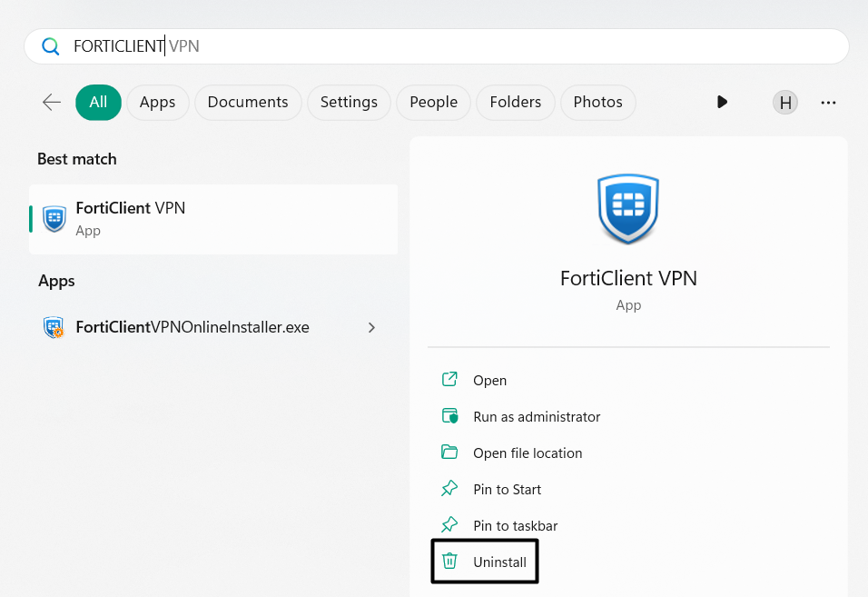Click the search magnifier icon
The image size is (868, 597).
51,46
